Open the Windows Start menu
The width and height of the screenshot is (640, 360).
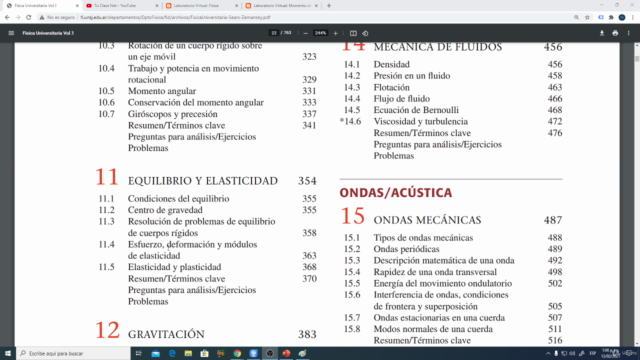pos(8,353)
